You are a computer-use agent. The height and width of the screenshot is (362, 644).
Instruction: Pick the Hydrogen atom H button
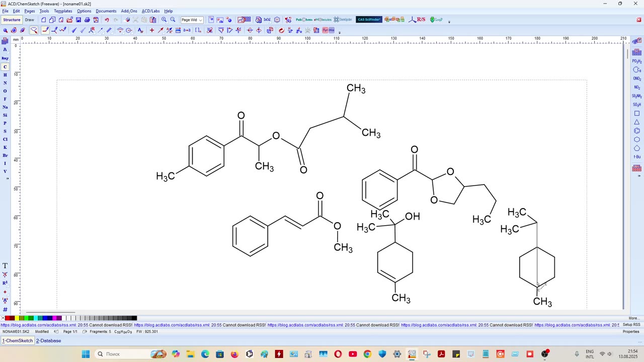tap(5, 75)
